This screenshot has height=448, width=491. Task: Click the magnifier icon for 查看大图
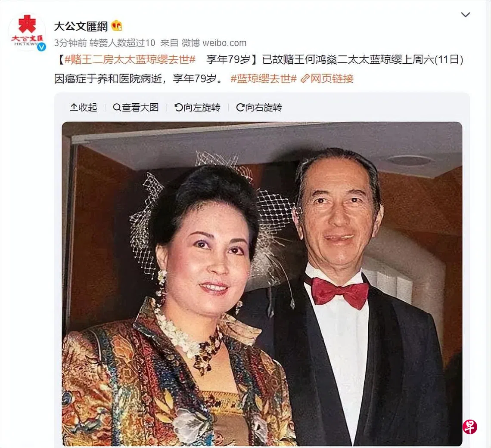116,107
